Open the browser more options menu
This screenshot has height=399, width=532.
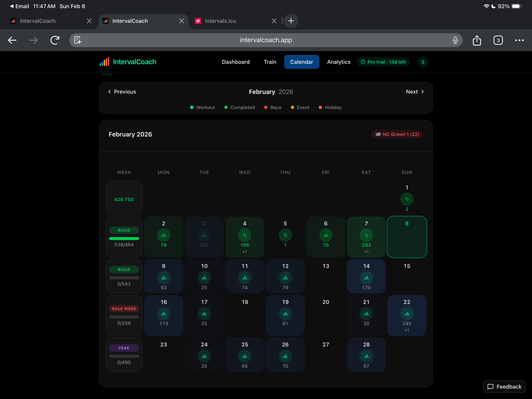click(519, 40)
